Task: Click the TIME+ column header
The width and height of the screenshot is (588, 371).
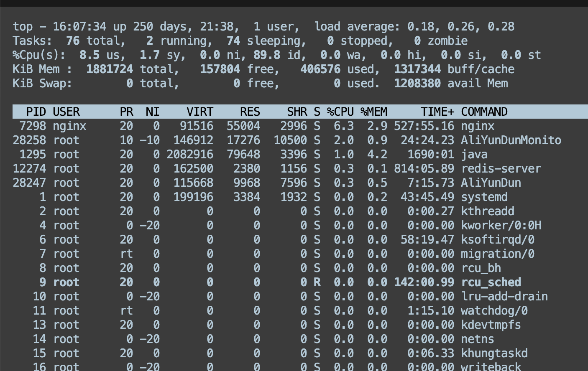Action: (x=437, y=112)
